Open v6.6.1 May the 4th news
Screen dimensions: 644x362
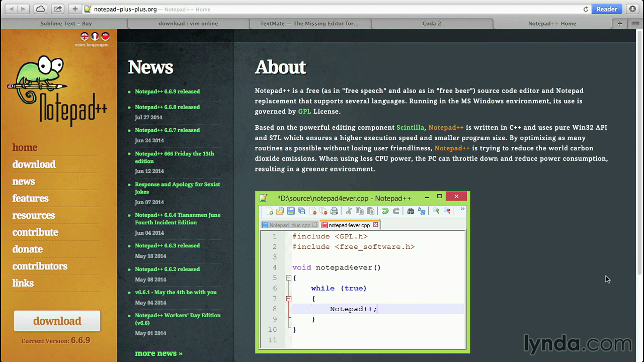(x=176, y=293)
